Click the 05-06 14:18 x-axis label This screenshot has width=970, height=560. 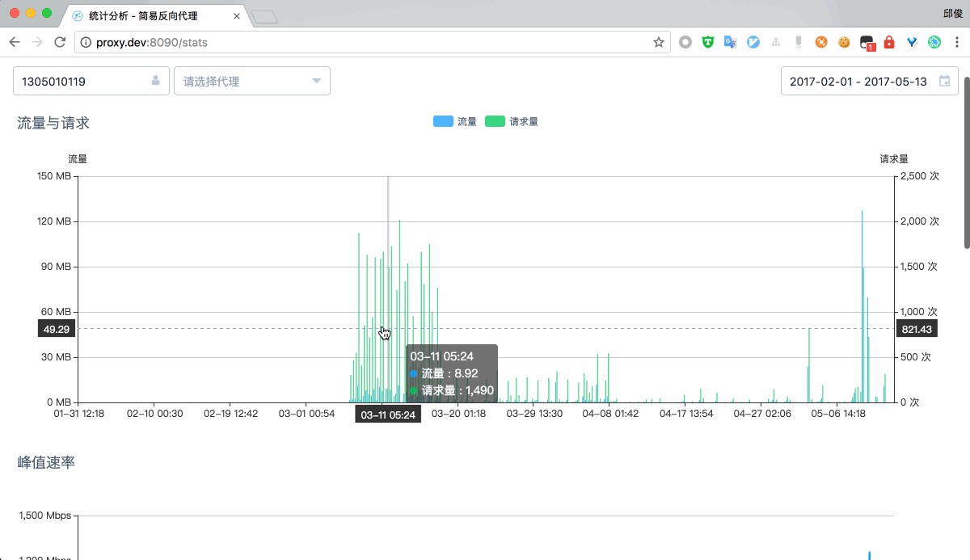tap(838, 414)
